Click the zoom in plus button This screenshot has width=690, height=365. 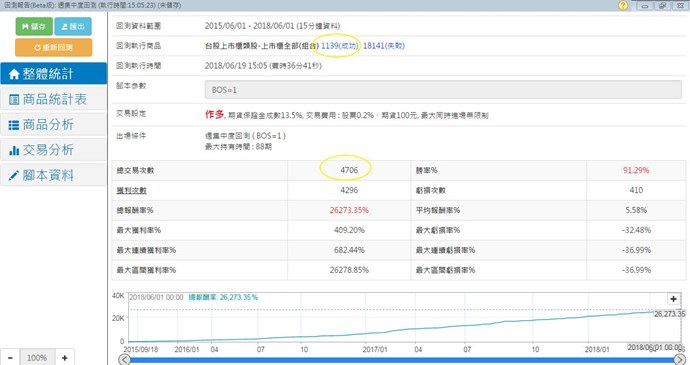(x=65, y=358)
